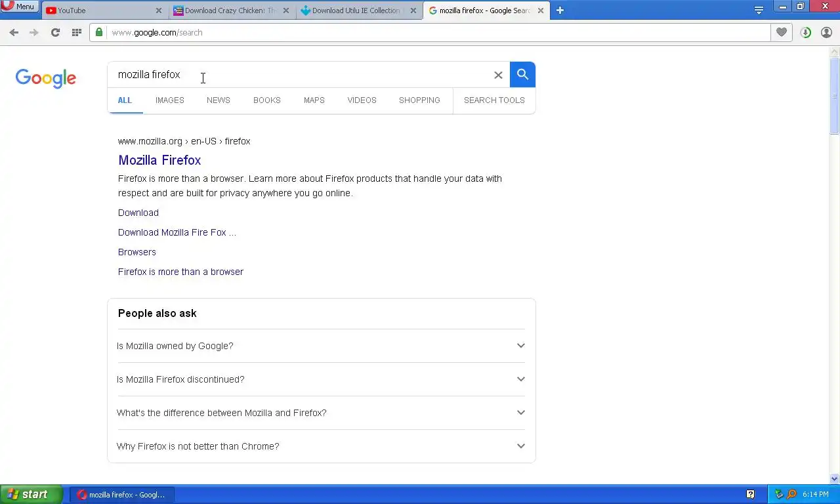Clear the search box with X
The image size is (840, 504).
[498, 75]
